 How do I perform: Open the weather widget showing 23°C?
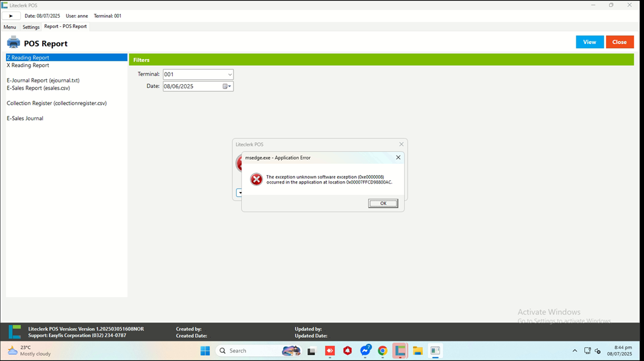click(x=29, y=351)
